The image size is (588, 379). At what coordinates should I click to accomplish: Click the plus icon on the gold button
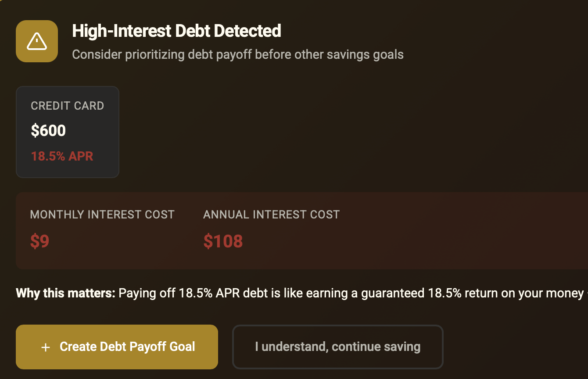(45, 347)
